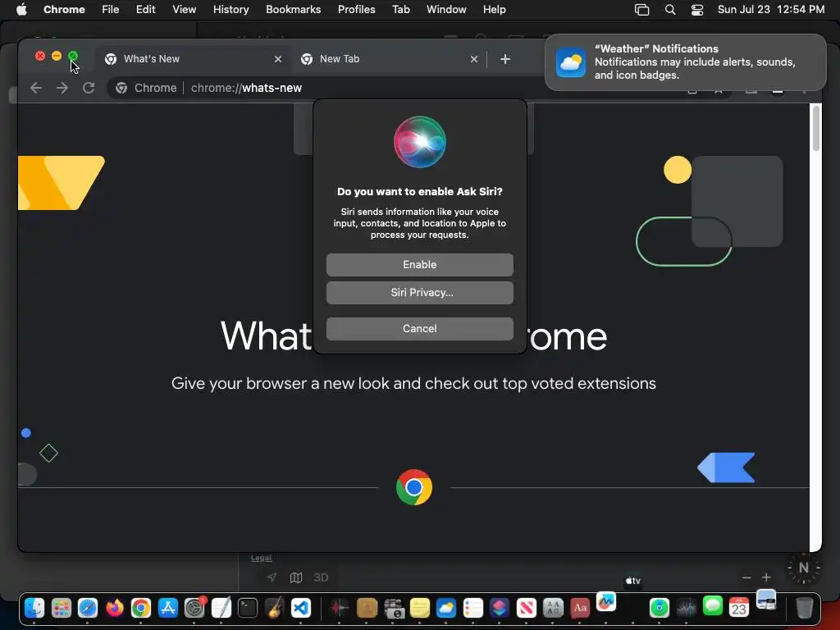This screenshot has width=840, height=630.
Task: Click Legal link in Maps window
Action: click(262, 558)
